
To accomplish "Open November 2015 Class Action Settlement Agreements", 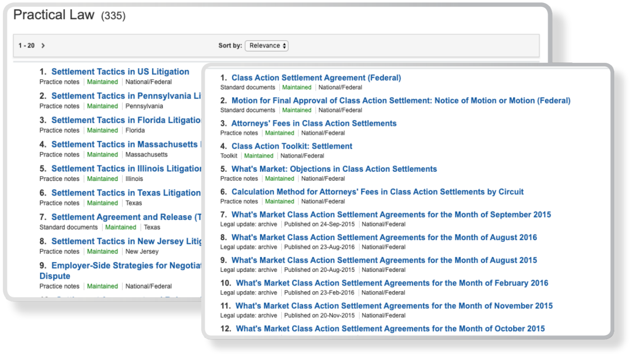I will (394, 306).
